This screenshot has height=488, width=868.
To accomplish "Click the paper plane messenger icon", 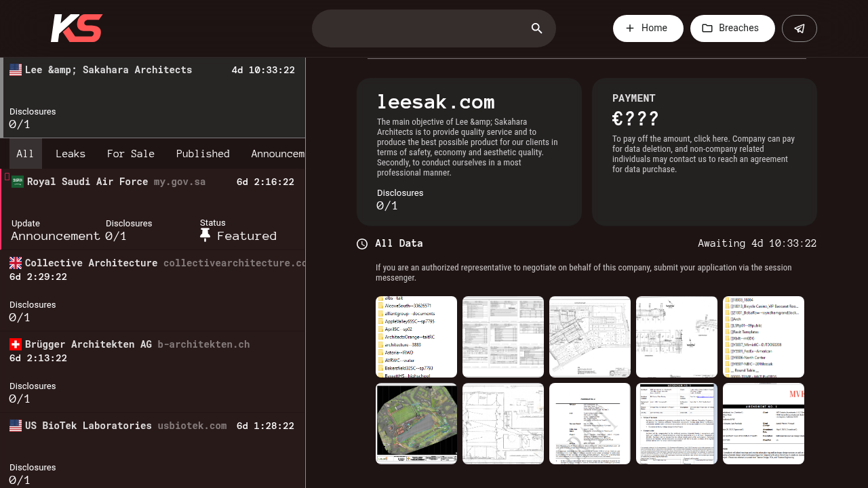I will tap(800, 28).
